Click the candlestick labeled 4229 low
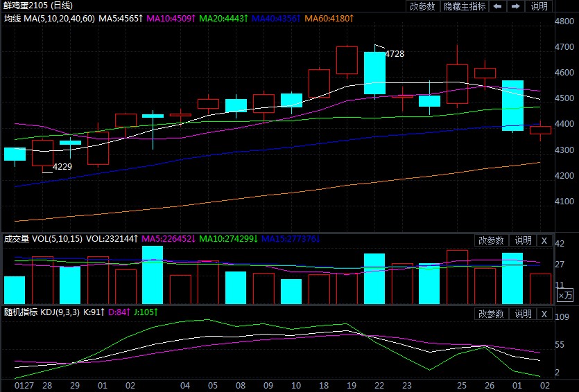This screenshot has width=579, height=392. (42, 152)
